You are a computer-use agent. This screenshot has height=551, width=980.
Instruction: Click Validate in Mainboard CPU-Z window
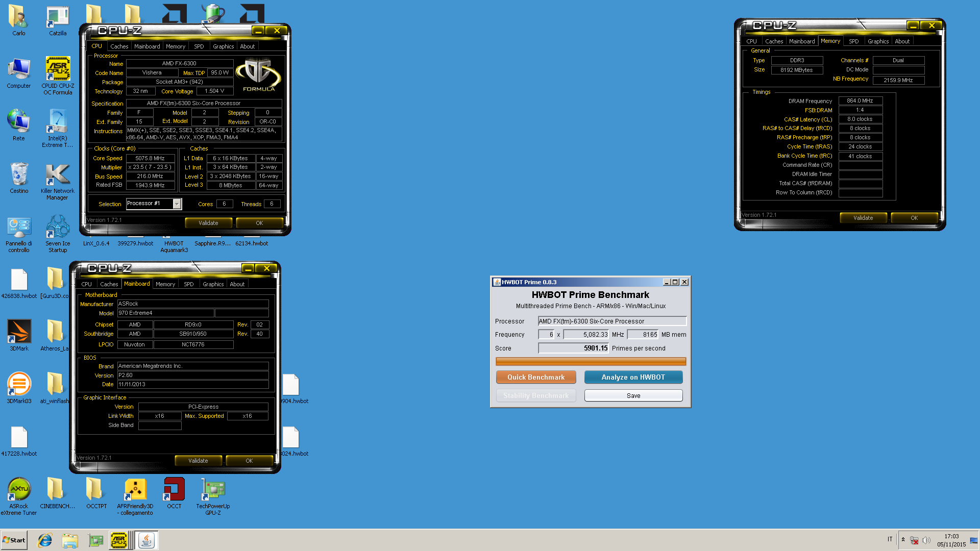(x=198, y=461)
